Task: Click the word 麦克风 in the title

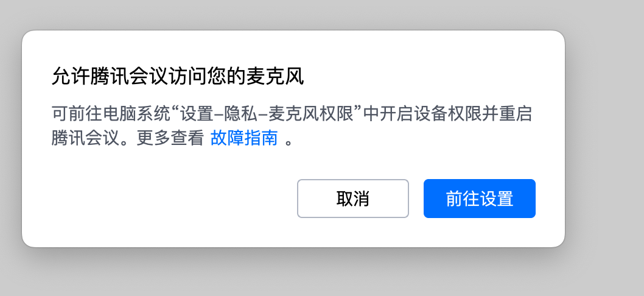Action: (275, 76)
